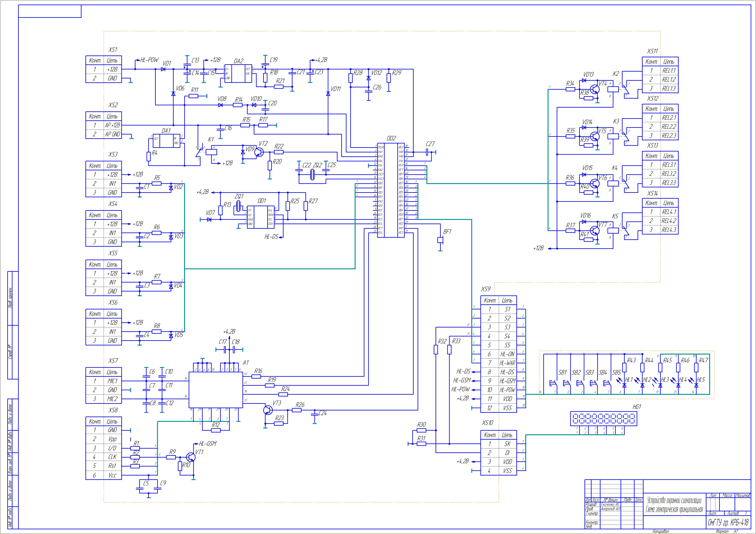Click the A1 module designator

click(246, 362)
